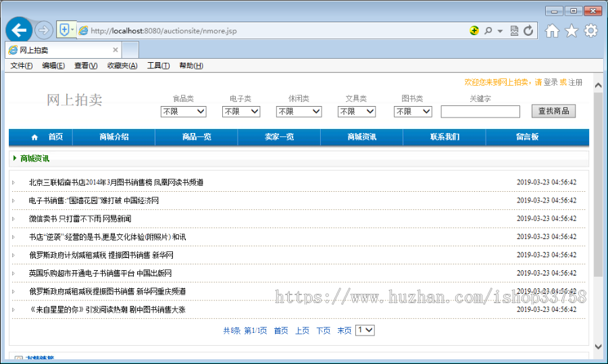Expand address bar autocomplete dropdown arrow

[x=500, y=31]
